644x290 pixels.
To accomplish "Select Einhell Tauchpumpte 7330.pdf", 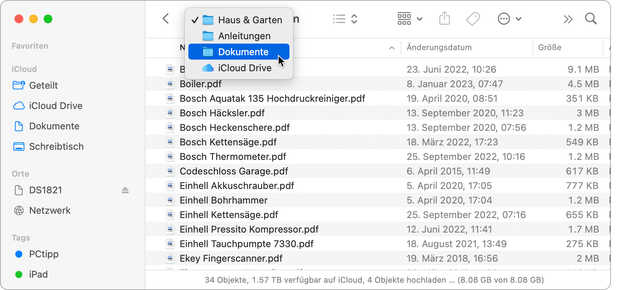I will pyautogui.click(x=247, y=244).
